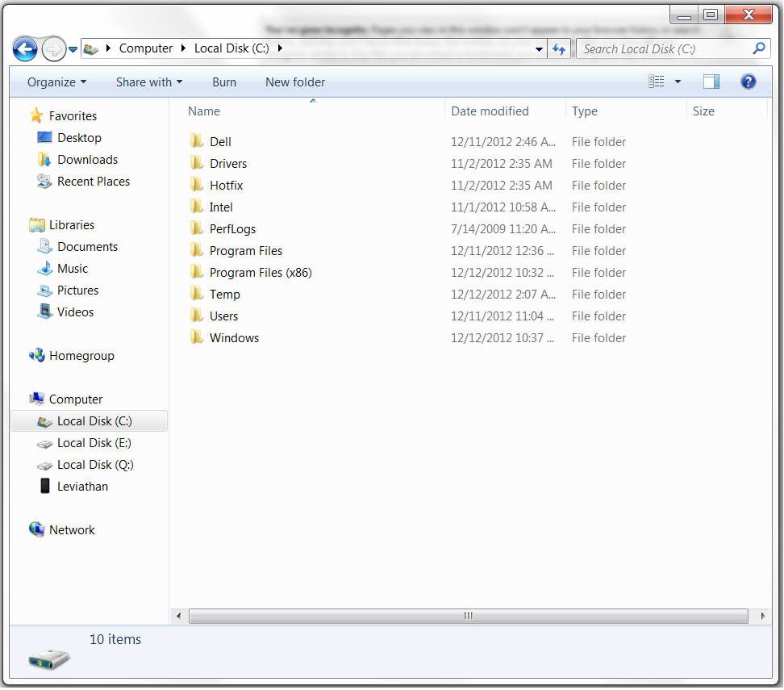
Task: Open the Organize menu
Action: [x=56, y=82]
